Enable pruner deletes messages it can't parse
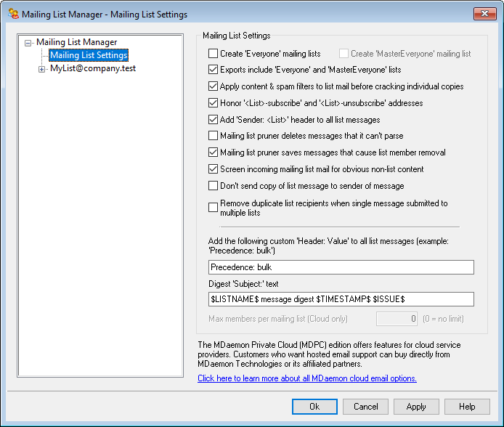This screenshot has width=504, height=427. coord(213,136)
